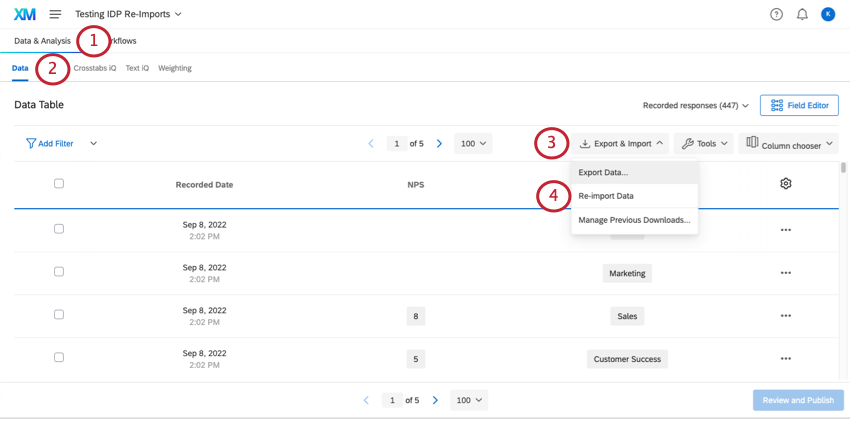Check the box for the Marketing row
This screenshot has height=425, width=850.
tap(59, 272)
